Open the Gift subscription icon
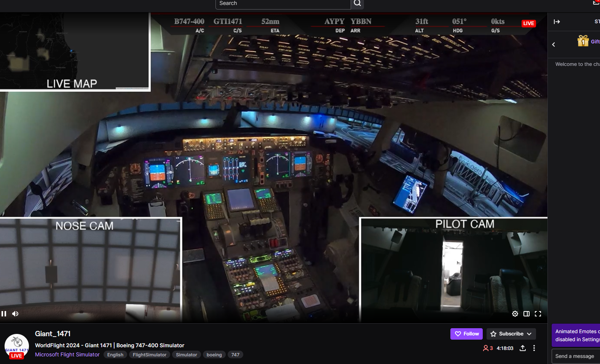Screen dimensions: 600x364 tap(583, 41)
